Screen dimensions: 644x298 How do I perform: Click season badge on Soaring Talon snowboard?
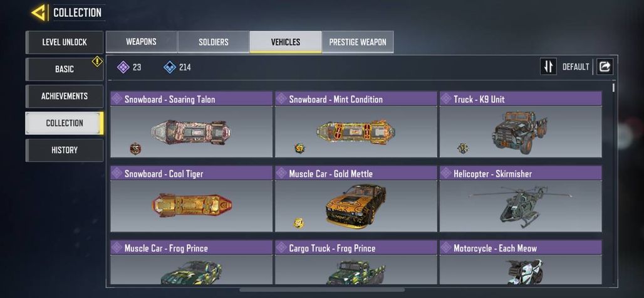point(135,149)
